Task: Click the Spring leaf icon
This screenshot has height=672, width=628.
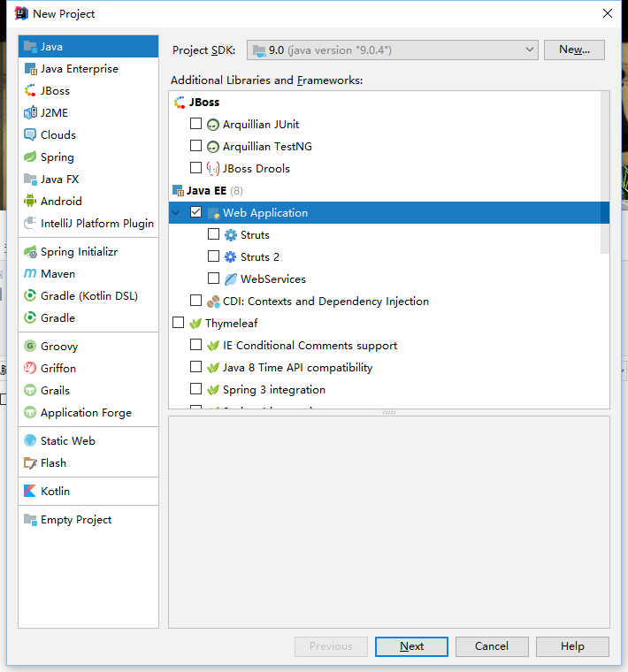Action: [x=31, y=157]
